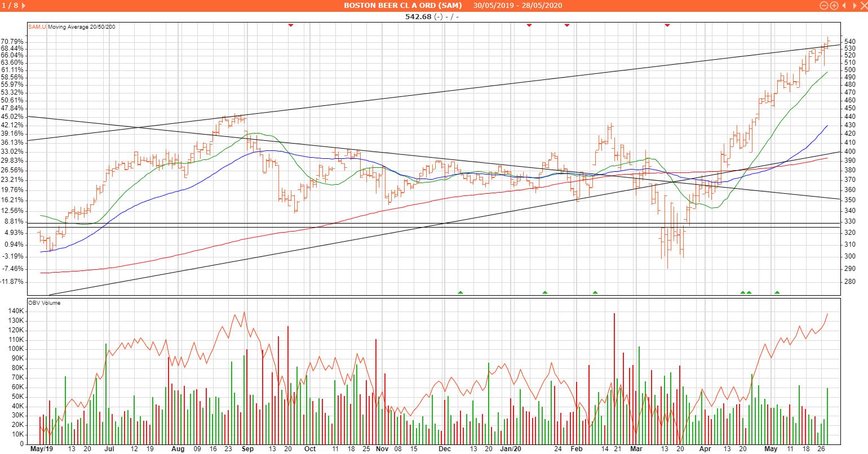Click red down-triangle marker above January 2020
868x454 pixels.
pos(529,25)
